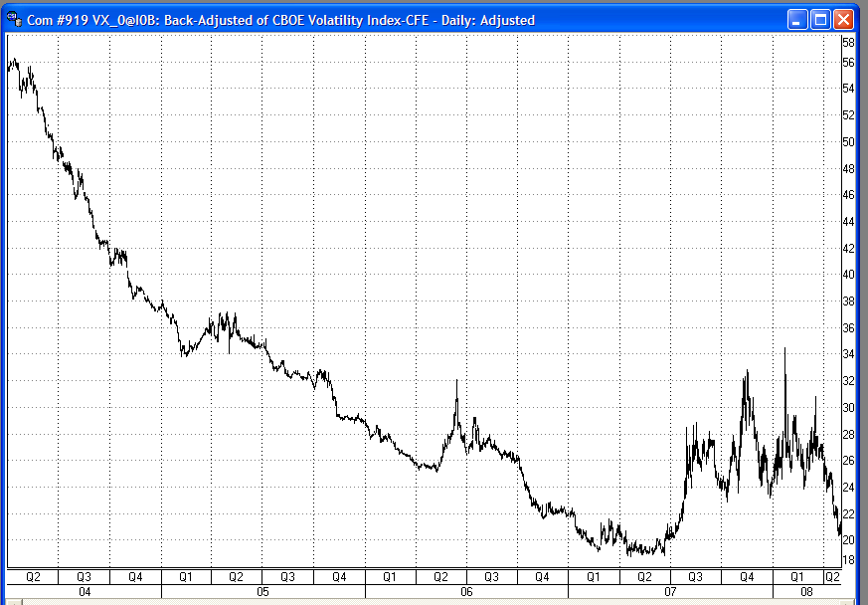Viewport: 868px width, 605px height.
Task: Click the chart peak near Q4 2007
Action: tap(749, 371)
